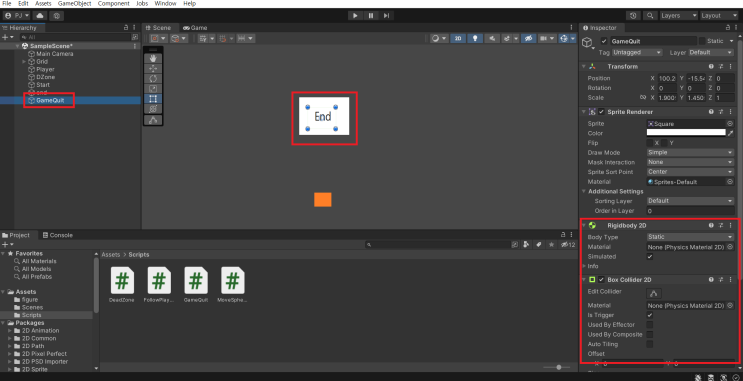The image size is (743, 381).
Task: Toggle the Used By Effector checkbox
Action: [650, 325]
